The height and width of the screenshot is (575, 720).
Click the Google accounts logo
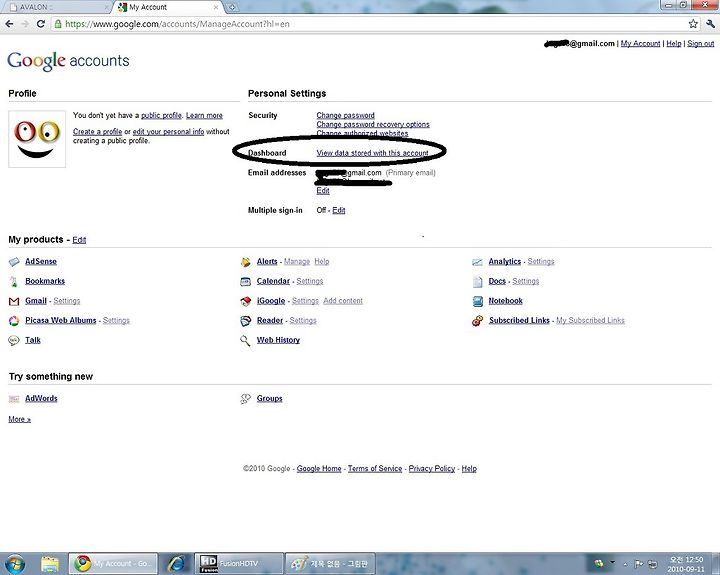tap(68, 61)
